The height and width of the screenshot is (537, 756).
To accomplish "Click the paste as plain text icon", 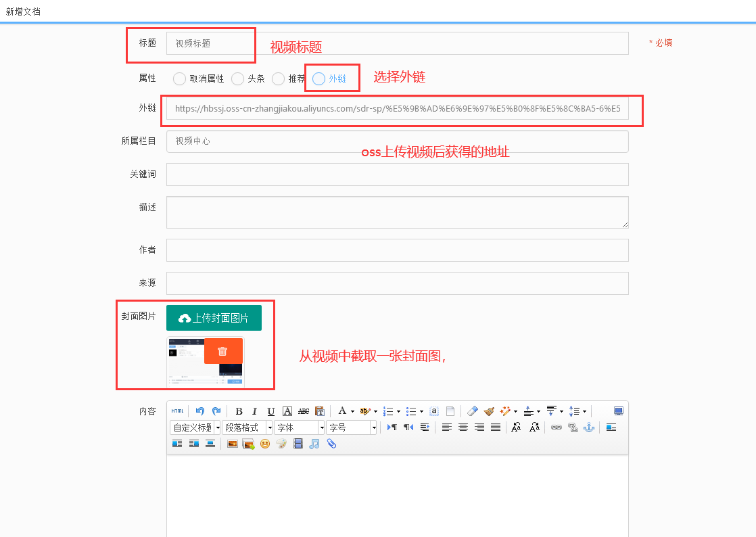I will 320,411.
